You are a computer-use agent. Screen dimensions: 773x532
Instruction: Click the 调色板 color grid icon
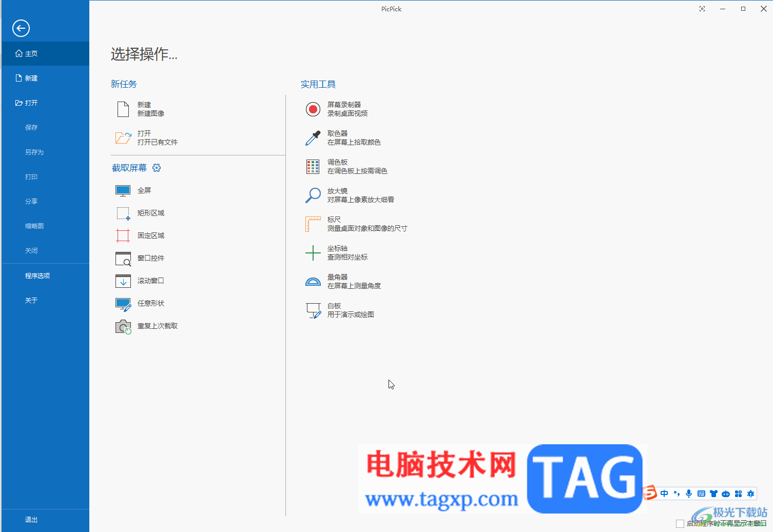coord(313,167)
